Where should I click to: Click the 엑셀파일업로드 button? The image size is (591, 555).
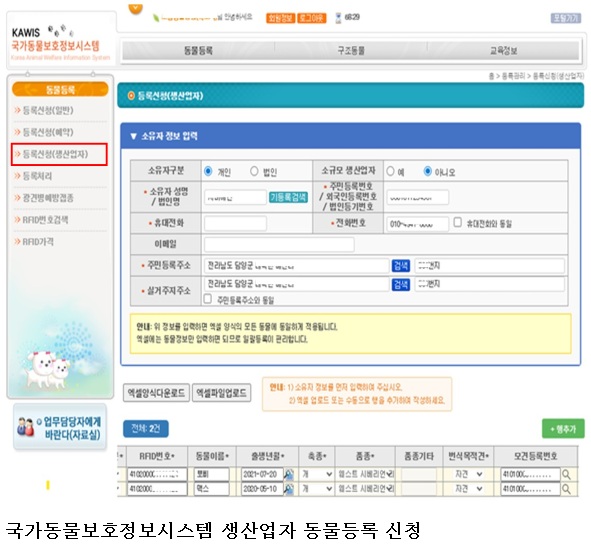pos(222,393)
